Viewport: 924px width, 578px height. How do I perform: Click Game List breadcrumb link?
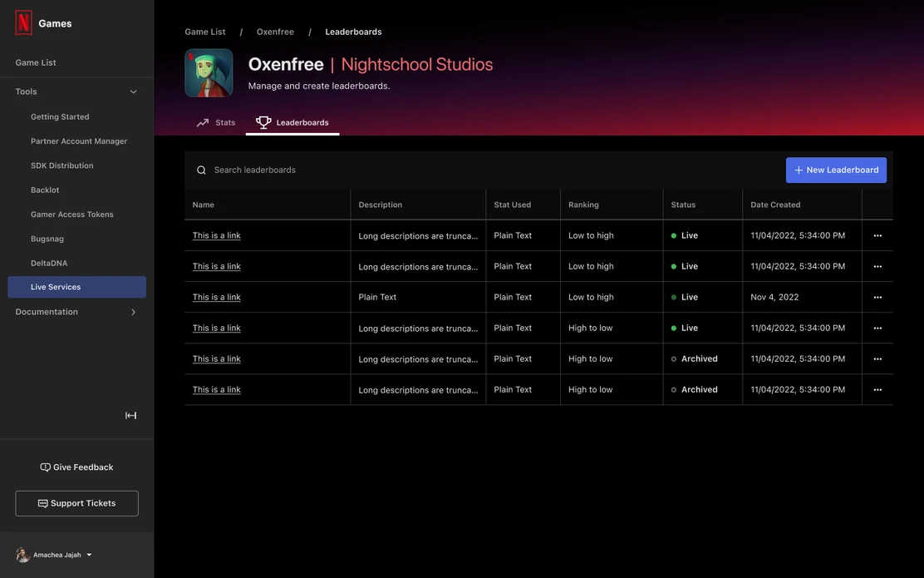pos(205,32)
